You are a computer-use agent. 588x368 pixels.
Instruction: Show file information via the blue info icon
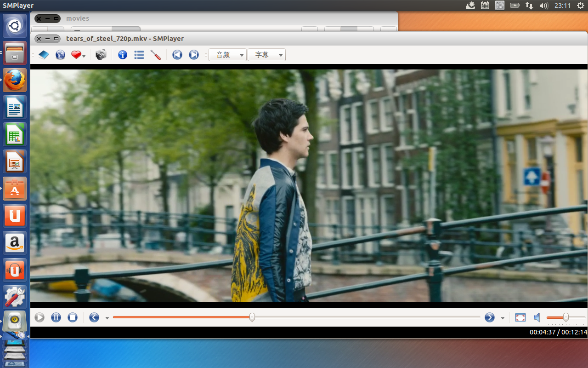point(123,55)
